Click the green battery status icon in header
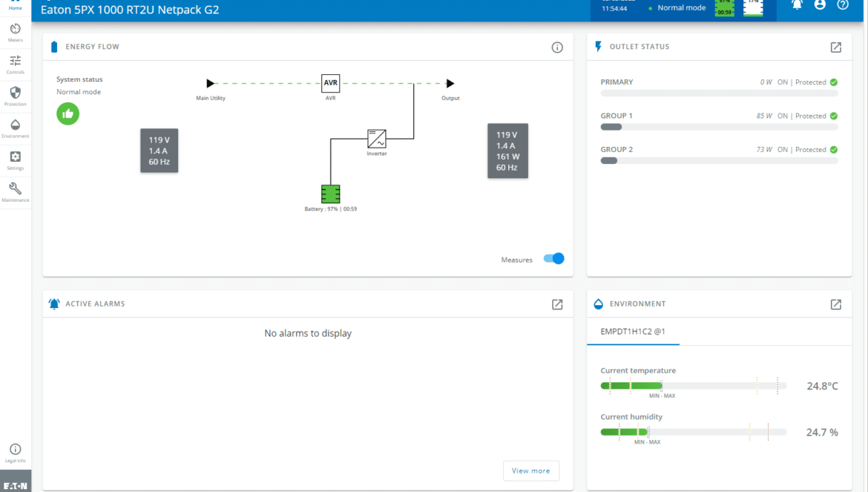The image size is (868, 492). coord(725,7)
